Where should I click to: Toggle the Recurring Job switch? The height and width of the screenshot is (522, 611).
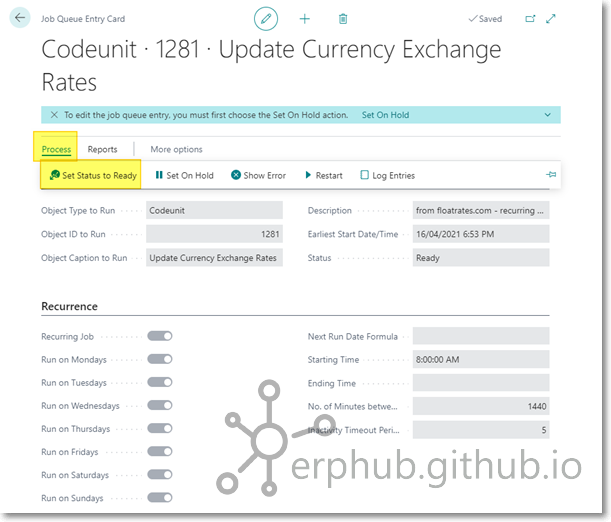(160, 336)
